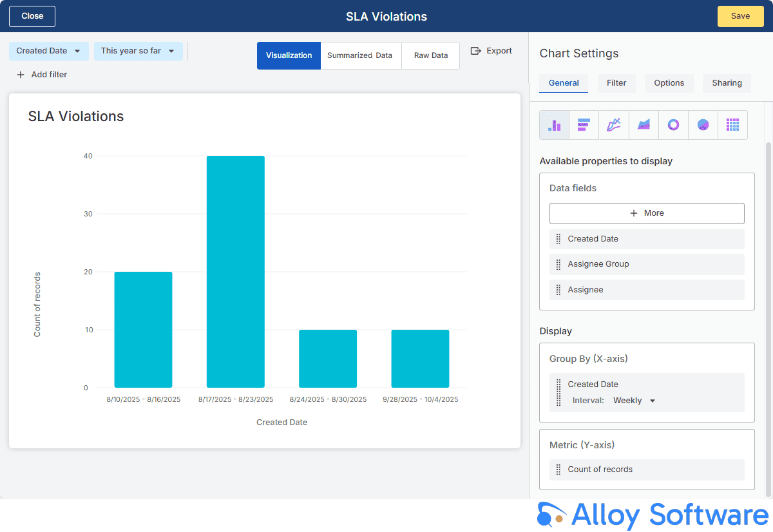
Task: Choose the line chart type
Action: 614,125
